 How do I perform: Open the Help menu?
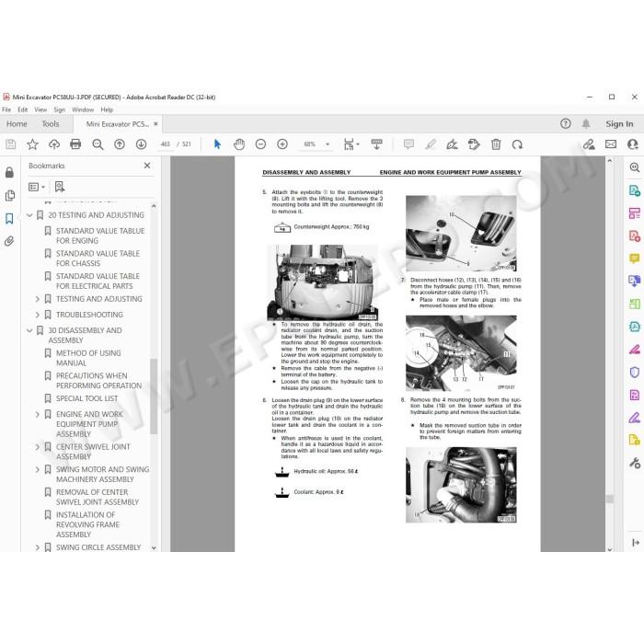coord(107,109)
